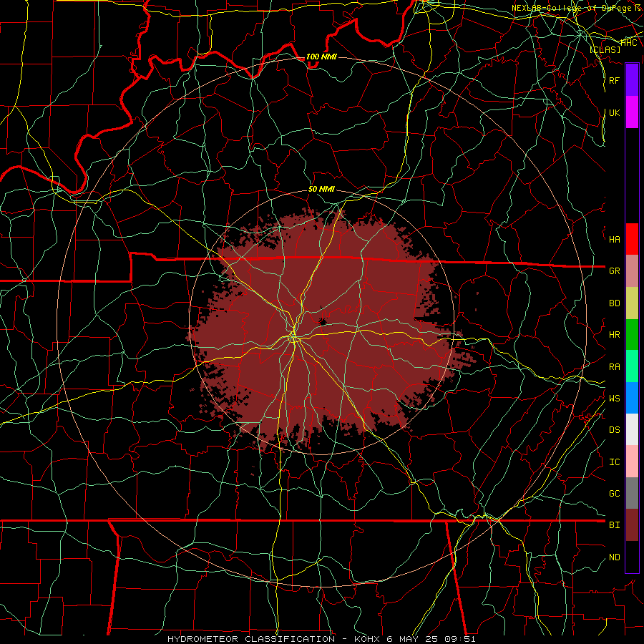Click the RF legend label
The width and height of the screenshot is (644, 644).
click(615, 80)
